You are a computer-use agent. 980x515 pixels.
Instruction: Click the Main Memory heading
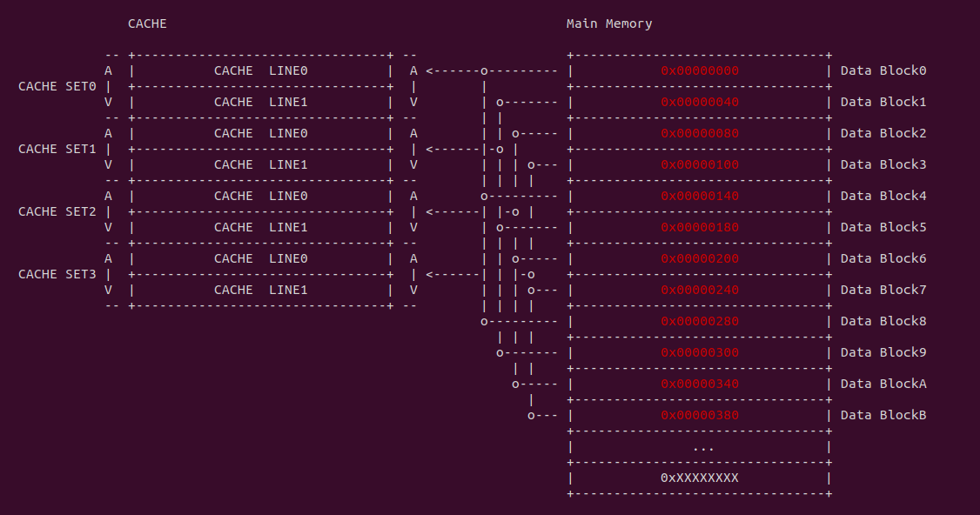click(609, 23)
